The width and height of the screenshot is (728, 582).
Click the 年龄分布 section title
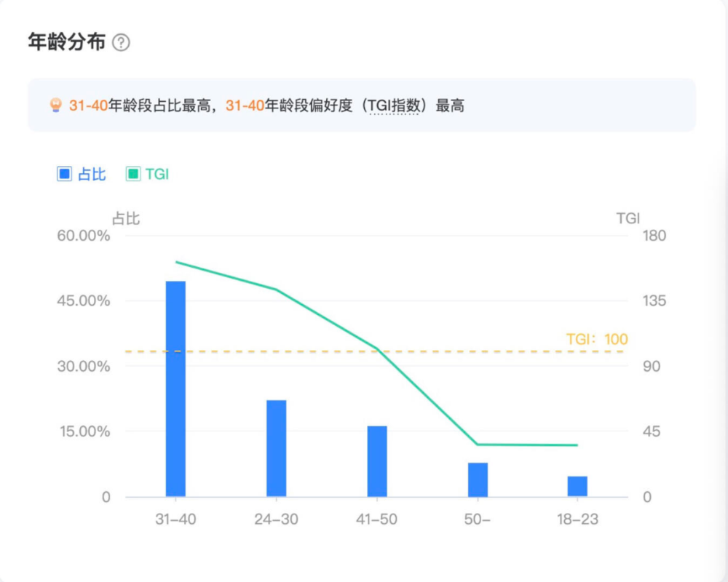(x=66, y=42)
